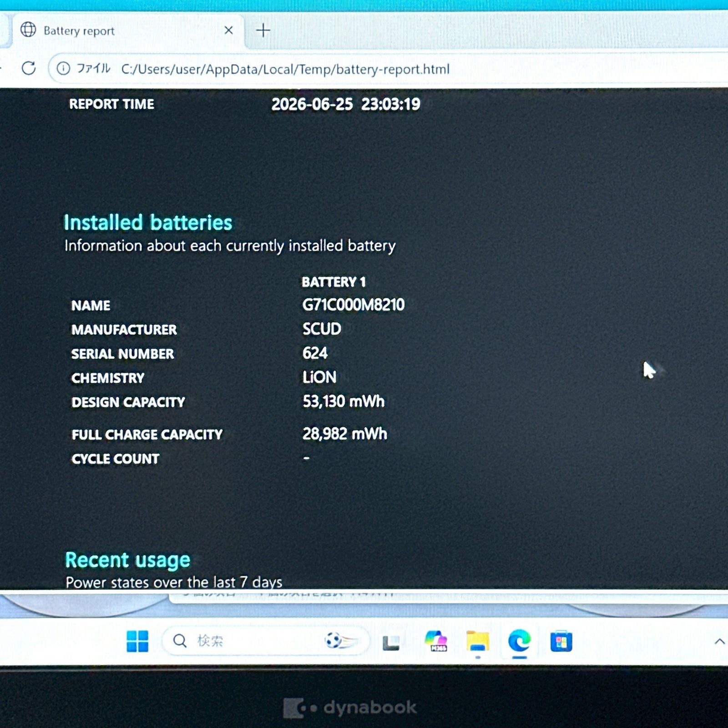Open Microsoft Store from the taskbar
Viewport: 728px width, 728px height.
pos(561,642)
